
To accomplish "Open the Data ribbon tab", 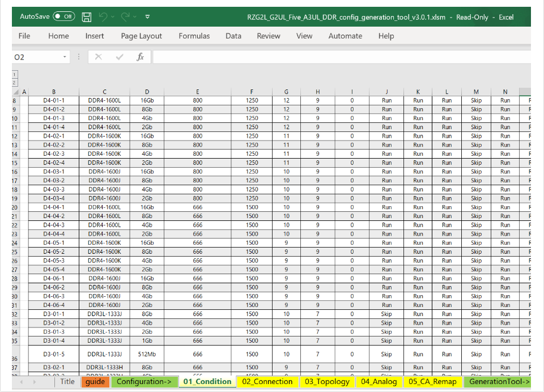I will [x=233, y=36].
